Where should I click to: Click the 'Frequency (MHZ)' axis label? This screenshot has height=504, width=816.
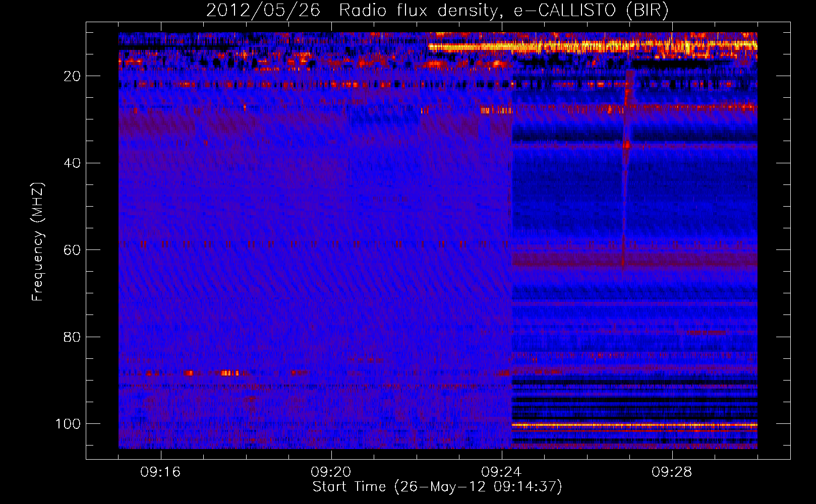(38, 242)
